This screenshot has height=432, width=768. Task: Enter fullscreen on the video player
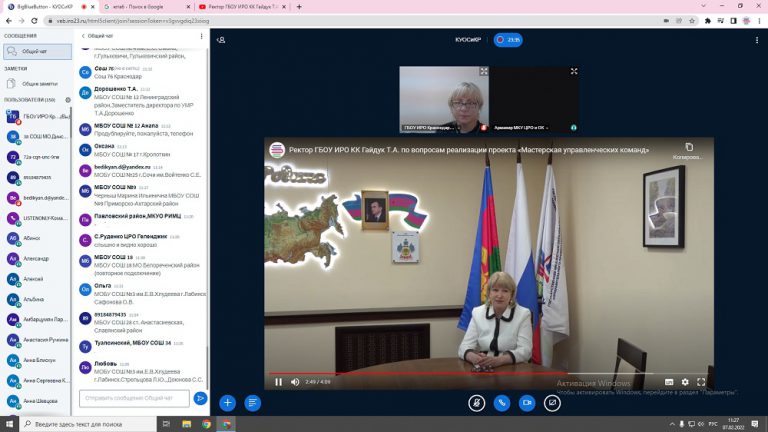(702, 382)
